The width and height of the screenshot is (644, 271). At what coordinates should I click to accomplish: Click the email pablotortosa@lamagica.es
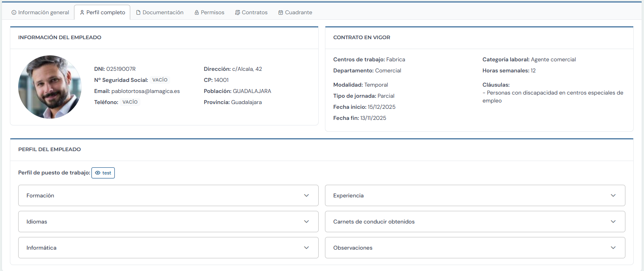(146, 91)
